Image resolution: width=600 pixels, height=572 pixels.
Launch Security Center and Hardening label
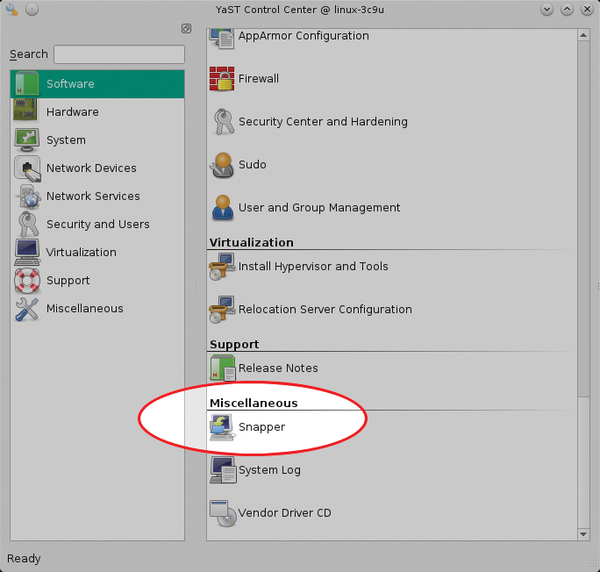[323, 122]
